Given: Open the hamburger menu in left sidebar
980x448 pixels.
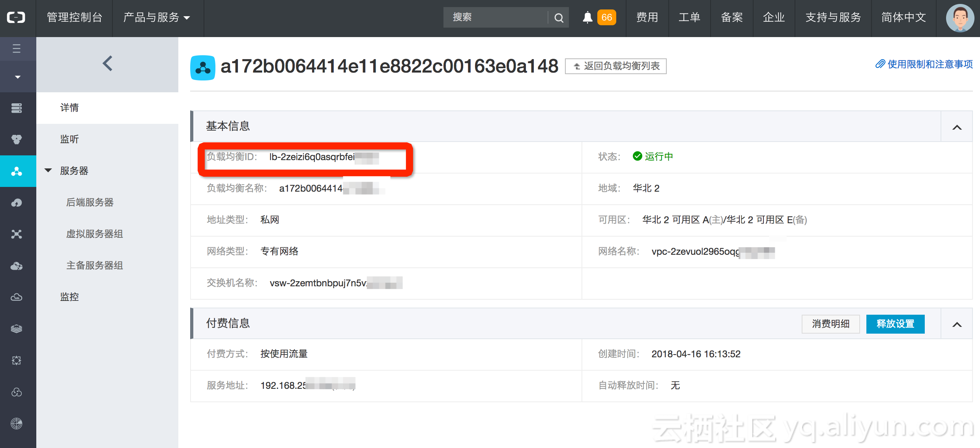Looking at the screenshot, I should 17,49.
